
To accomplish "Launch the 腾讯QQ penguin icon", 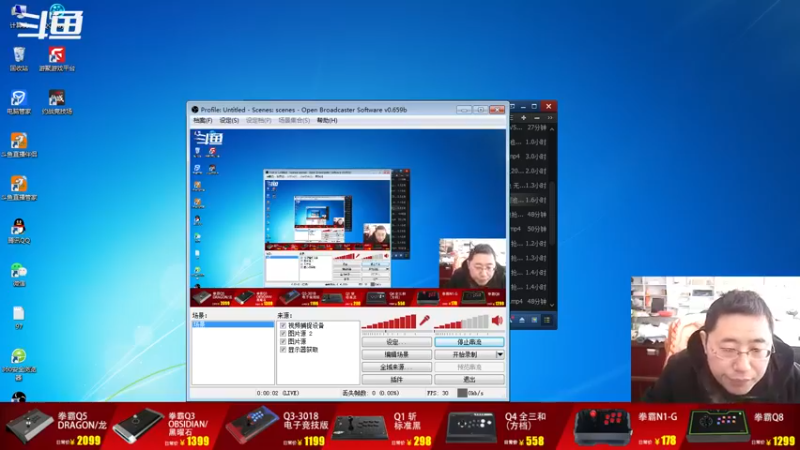I will 19,231.
